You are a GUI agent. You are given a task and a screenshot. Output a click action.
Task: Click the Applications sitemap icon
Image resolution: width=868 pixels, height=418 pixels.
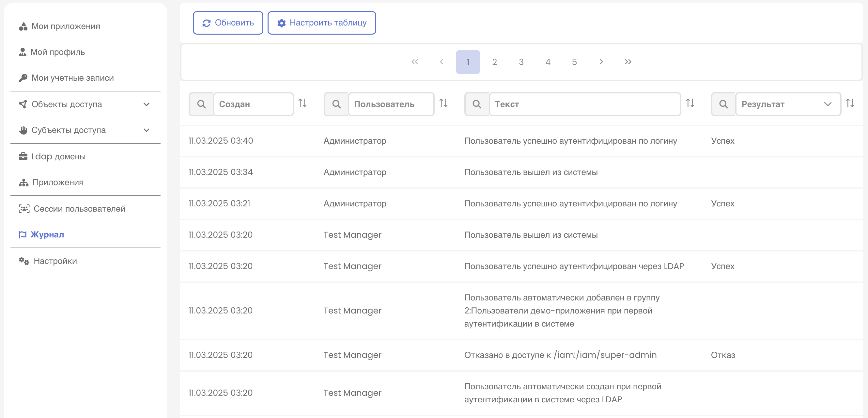tap(23, 182)
